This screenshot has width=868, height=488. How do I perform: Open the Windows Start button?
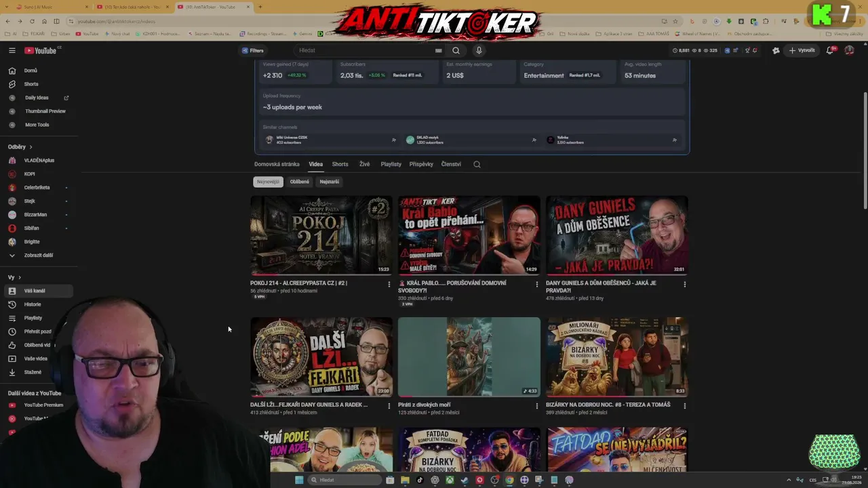click(299, 480)
